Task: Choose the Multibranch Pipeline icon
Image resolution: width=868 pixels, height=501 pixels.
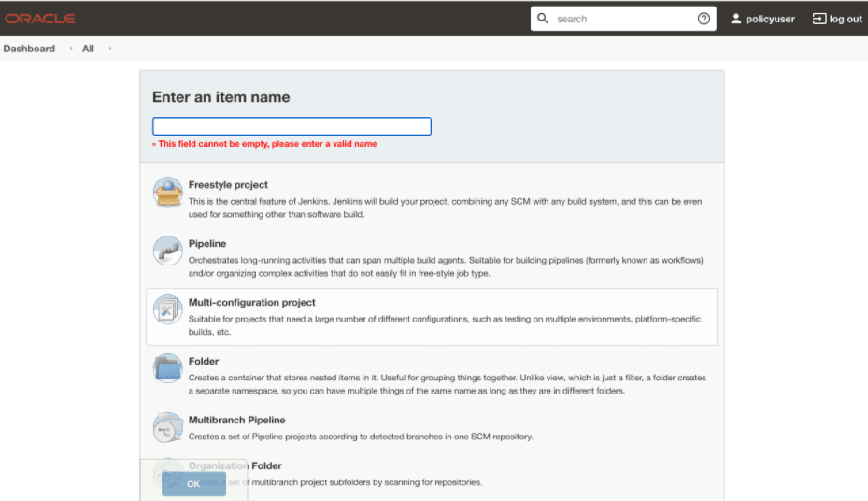Action: tap(168, 427)
